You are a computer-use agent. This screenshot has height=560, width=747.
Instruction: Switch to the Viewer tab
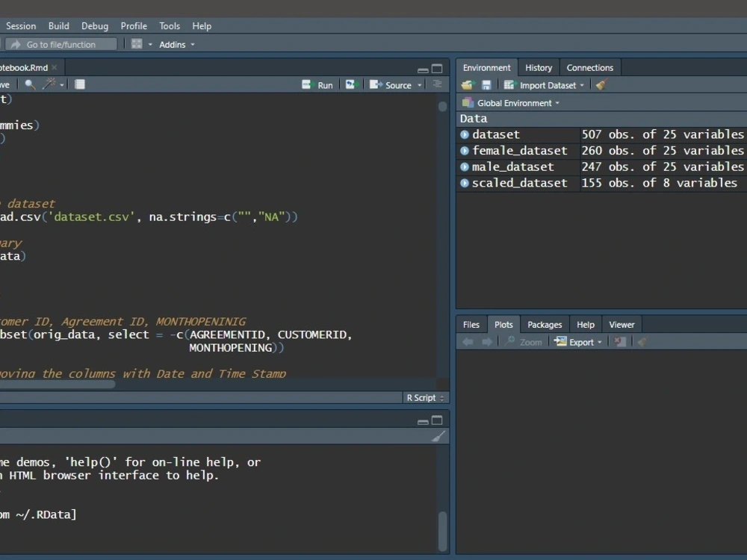(622, 325)
